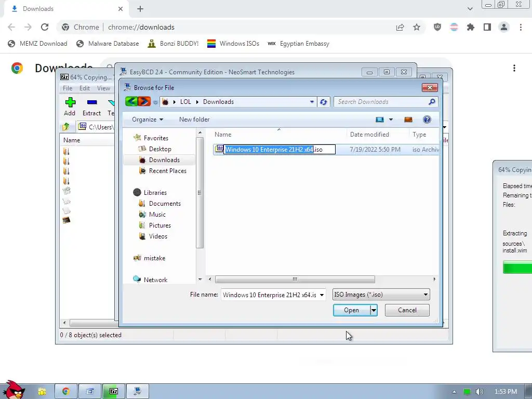Show the preview pane icon
Viewport: 532px width, 399px height.
pyautogui.click(x=408, y=119)
